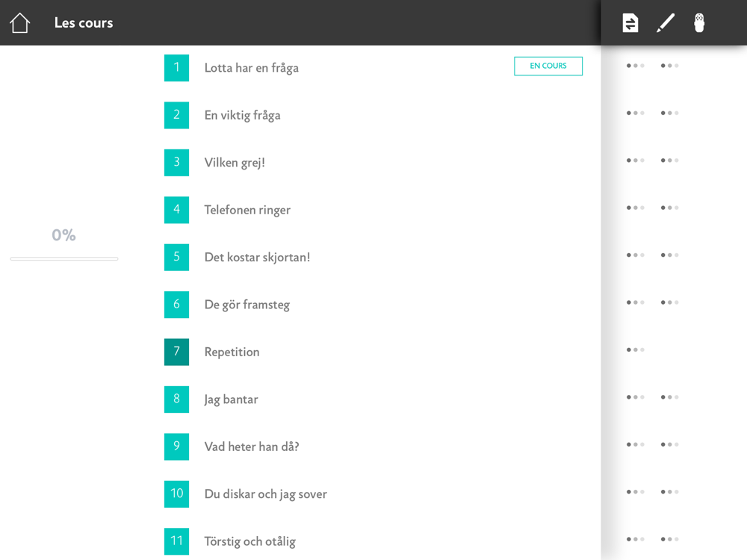
Task: Click the EN COURS button
Action: (x=548, y=66)
